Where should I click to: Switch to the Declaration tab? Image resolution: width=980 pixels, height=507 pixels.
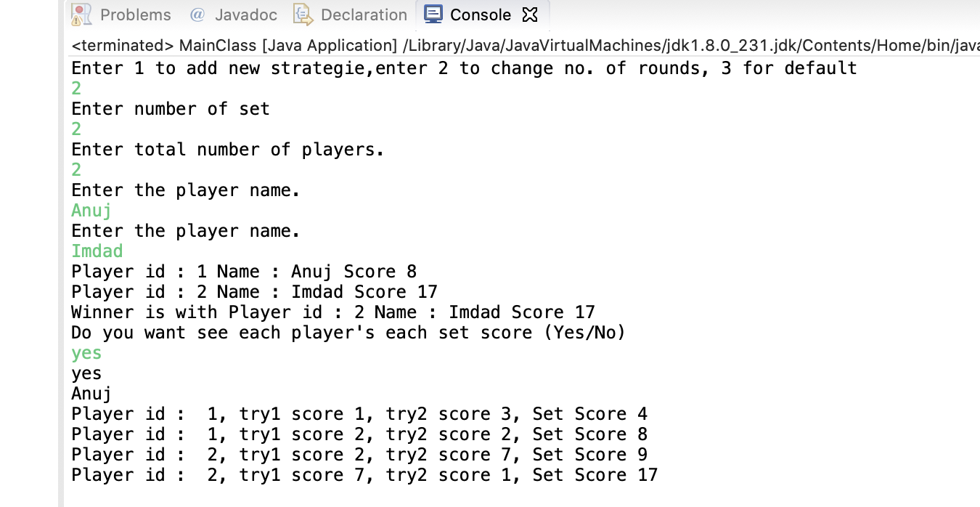363,14
